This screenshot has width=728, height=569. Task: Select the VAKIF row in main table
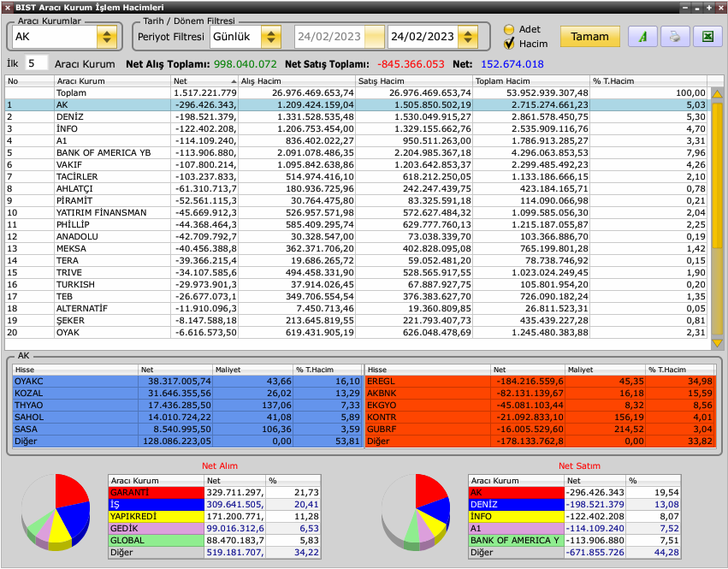(x=356, y=165)
